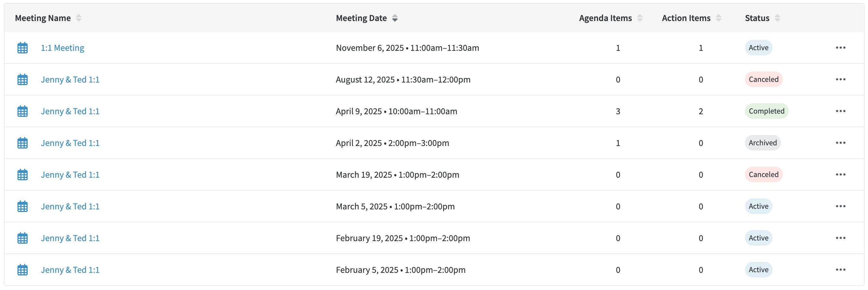Image resolution: width=868 pixels, height=290 pixels.
Task: Click calendar icon beside 1:1 Meeting
Action: 23,48
